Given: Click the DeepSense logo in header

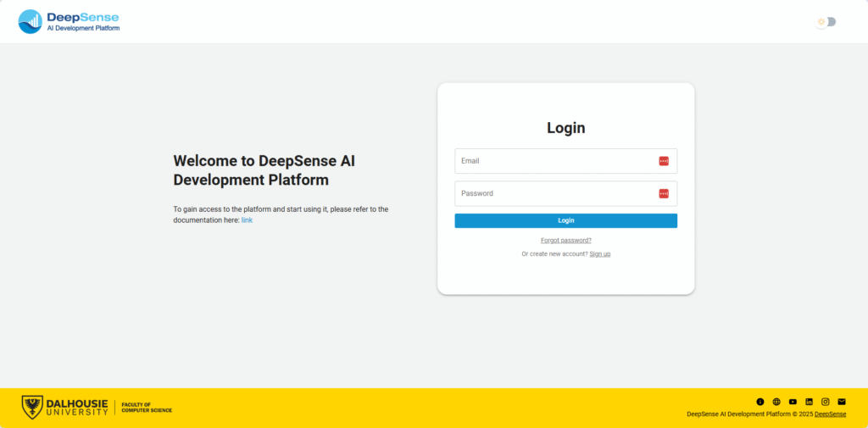Looking at the screenshot, I should click(70, 21).
